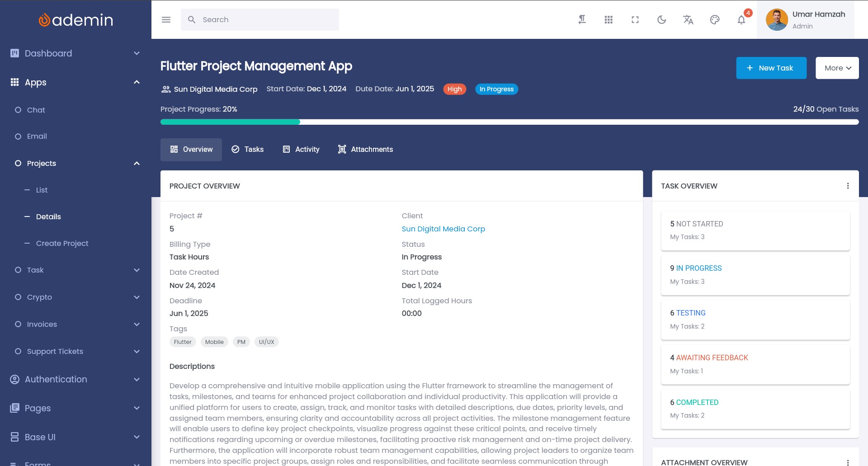Expand the Invoices sidebar section

click(x=75, y=324)
